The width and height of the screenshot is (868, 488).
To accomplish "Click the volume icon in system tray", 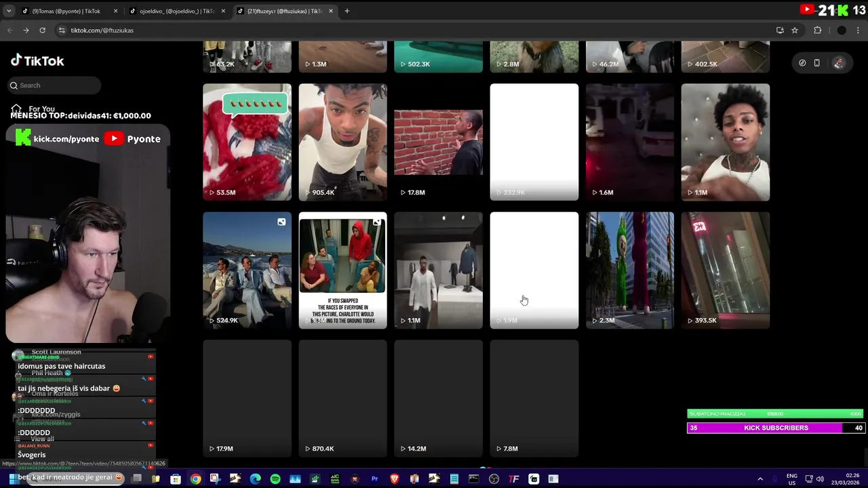I will [820, 479].
